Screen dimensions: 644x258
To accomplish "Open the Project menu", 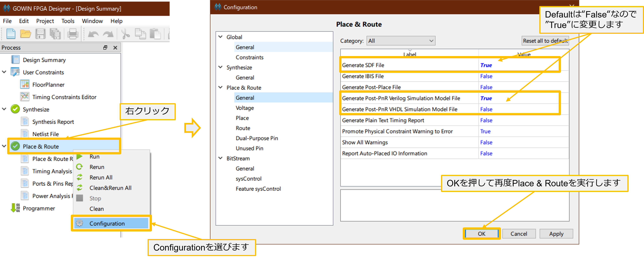I will point(45,21).
